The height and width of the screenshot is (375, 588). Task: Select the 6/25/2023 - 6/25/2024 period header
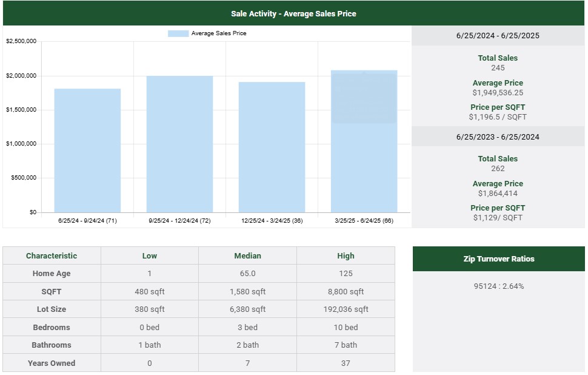498,137
